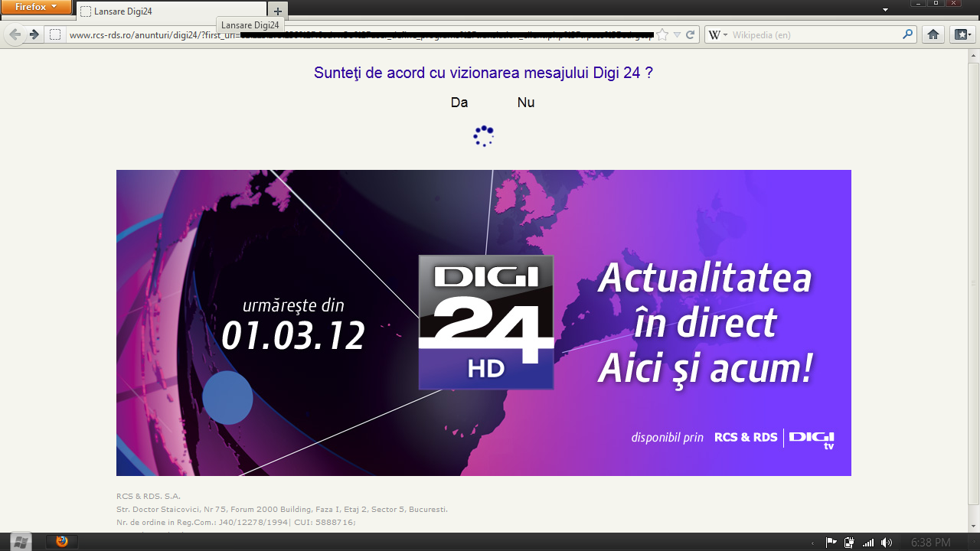
Task: Answer Da to the Digi 24 message
Action: (x=459, y=103)
